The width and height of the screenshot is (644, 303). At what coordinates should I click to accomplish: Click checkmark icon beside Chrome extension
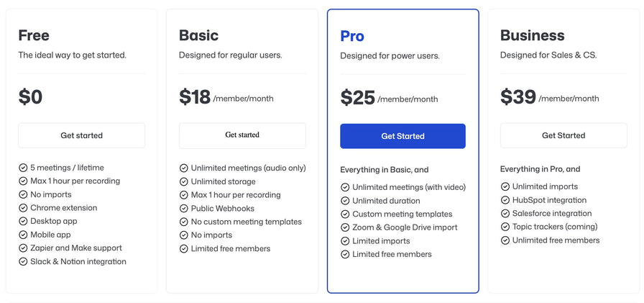[23, 208]
